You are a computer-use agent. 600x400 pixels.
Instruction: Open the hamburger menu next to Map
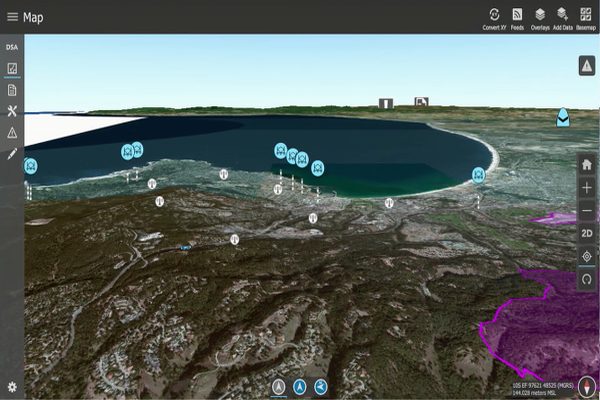pos(12,16)
